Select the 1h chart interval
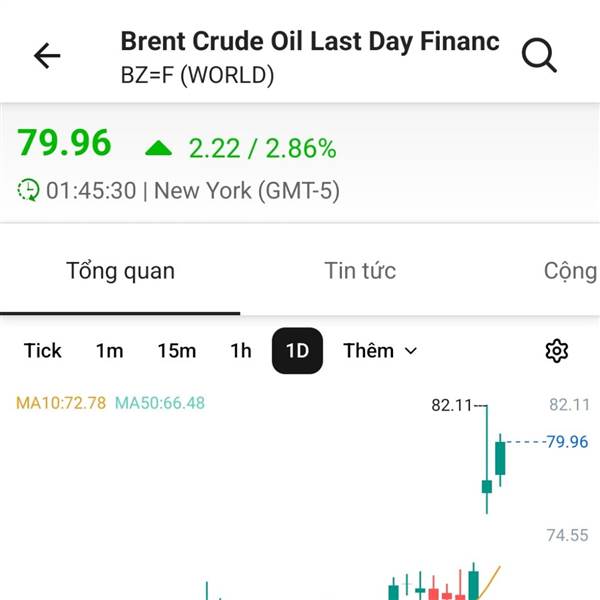The width and height of the screenshot is (600, 600). click(x=241, y=351)
